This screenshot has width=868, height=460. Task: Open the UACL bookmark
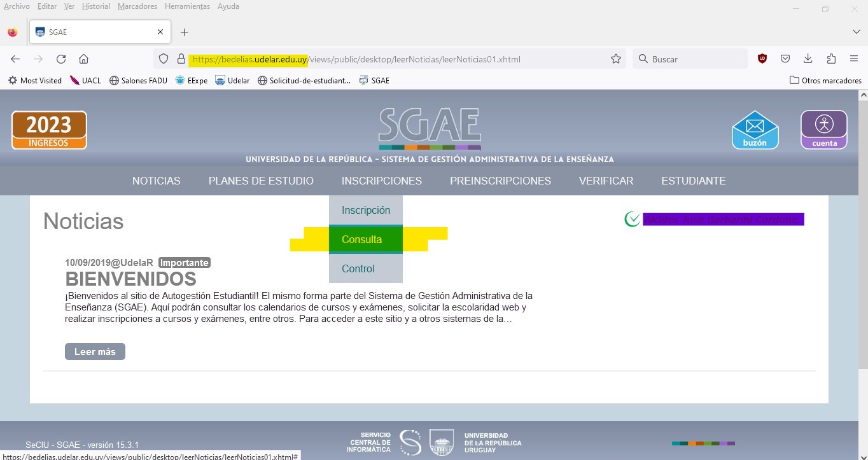pyautogui.click(x=85, y=81)
